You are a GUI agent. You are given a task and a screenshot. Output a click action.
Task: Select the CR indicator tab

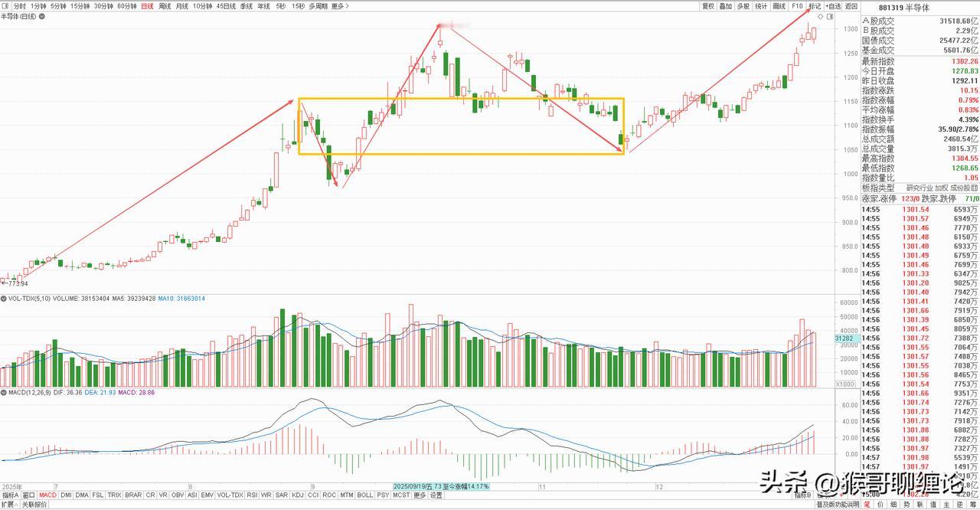pyautogui.click(x=150, y=495)
